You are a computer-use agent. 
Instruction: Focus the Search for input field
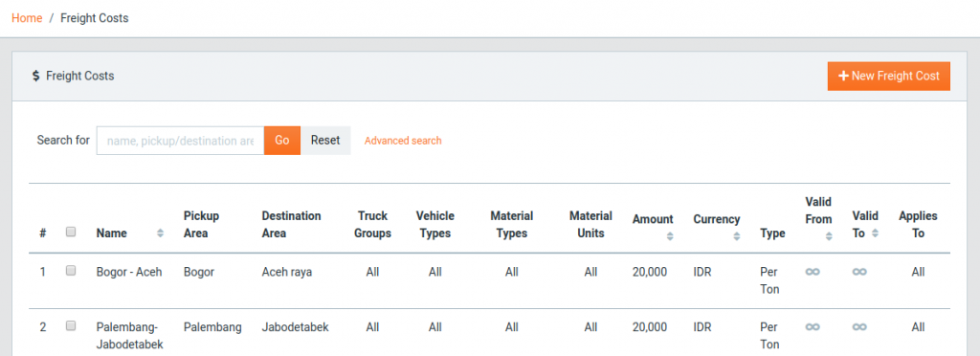click(180, 141)
